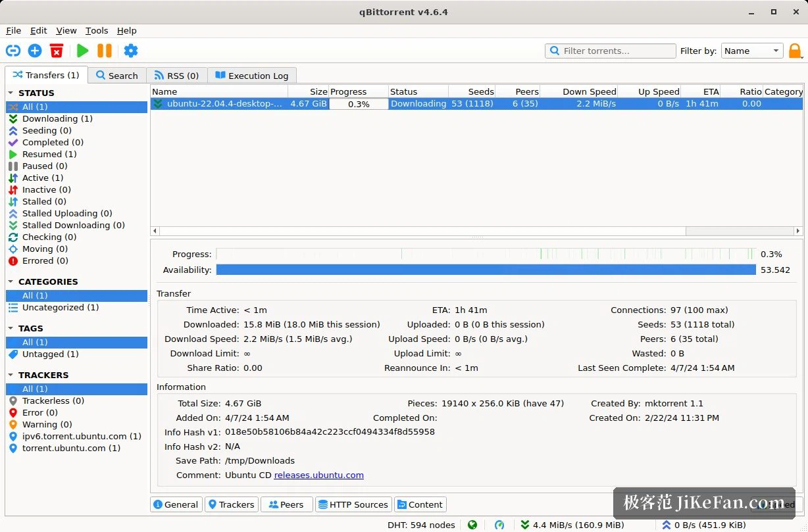Select the ipv6.torrent.ubuntu.com (1) tracker
The height and width of the screenshot is (532, 808).
[x=76, y=436]
